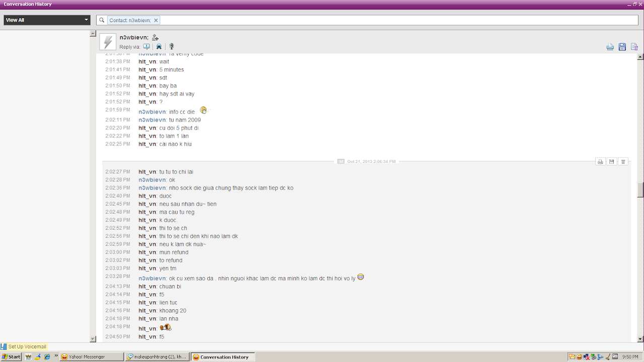Click the safely remove hardware tray icon
Screen dimensions: 644x362
[x=593, y=356]
